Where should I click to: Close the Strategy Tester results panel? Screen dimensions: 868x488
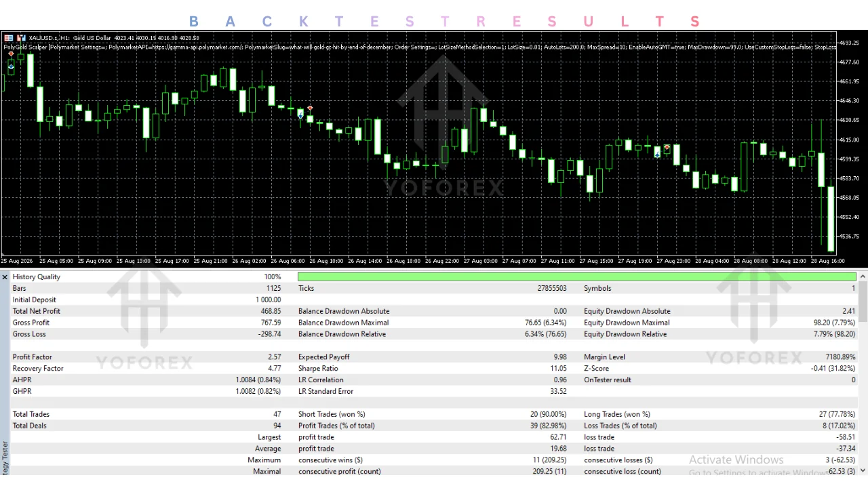pyautogui.click(x=5, y=277)
